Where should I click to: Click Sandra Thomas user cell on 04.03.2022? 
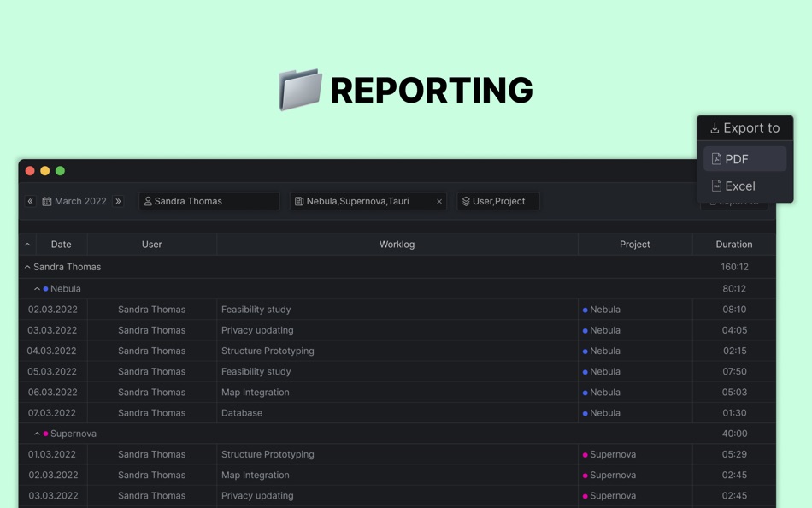pyautogui.click(x=152, y=351)
